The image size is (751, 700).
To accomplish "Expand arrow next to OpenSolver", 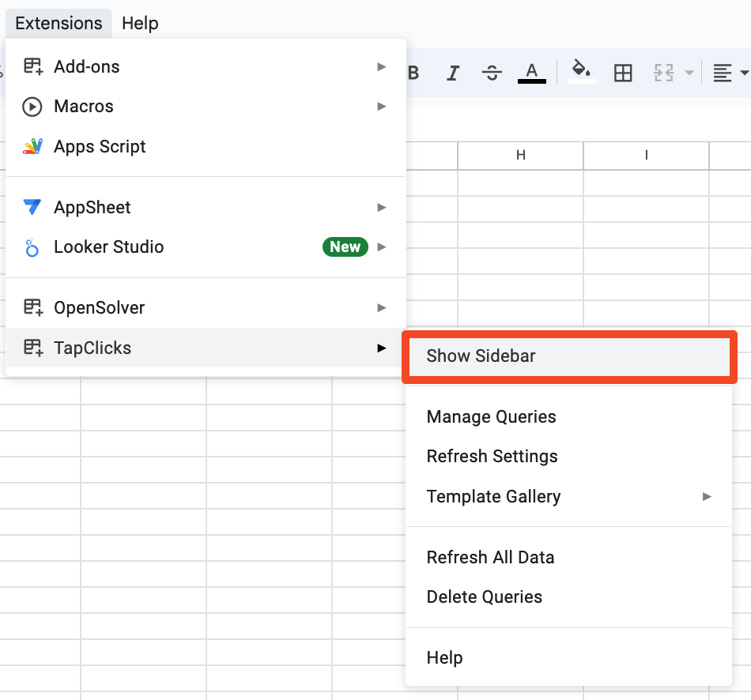I will pos(381,307).
